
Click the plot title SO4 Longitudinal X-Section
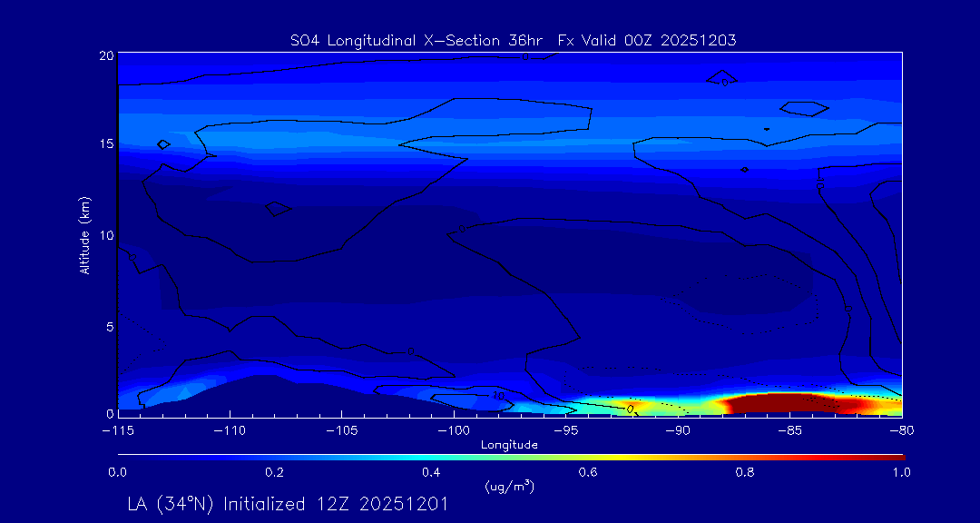(x=509, y=40)
